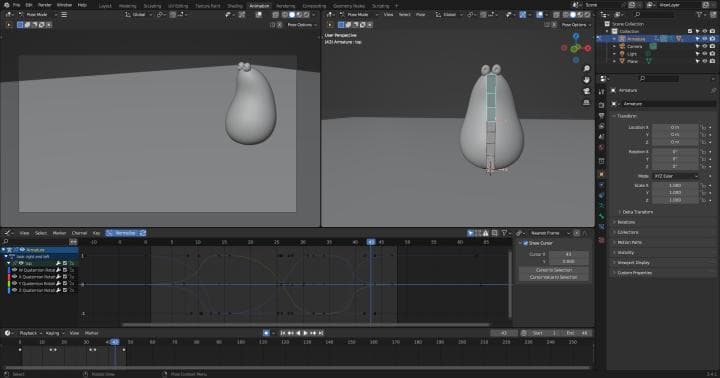Click the outliner filter funnel icon

[x=700, y=15]
